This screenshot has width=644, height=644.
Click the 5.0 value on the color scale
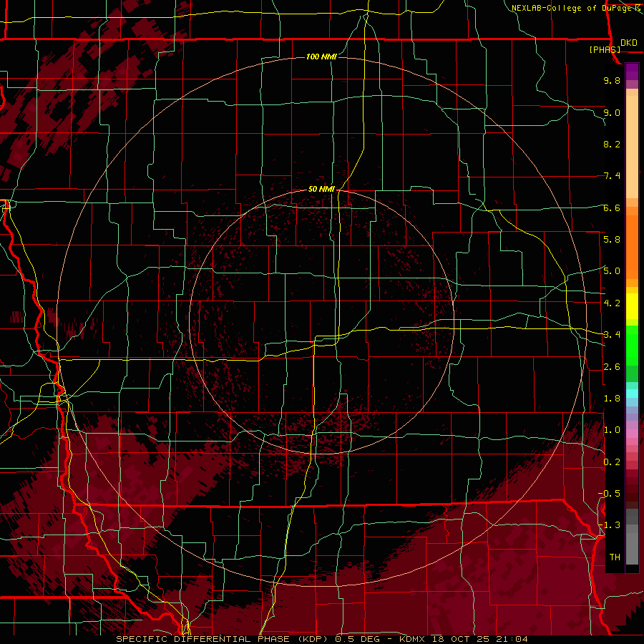[x=612, y=271]
